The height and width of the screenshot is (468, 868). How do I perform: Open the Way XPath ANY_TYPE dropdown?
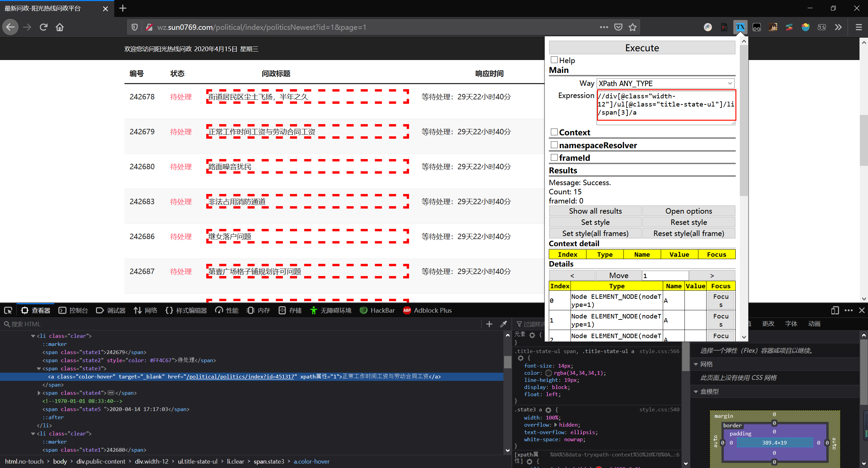(666, 83)
